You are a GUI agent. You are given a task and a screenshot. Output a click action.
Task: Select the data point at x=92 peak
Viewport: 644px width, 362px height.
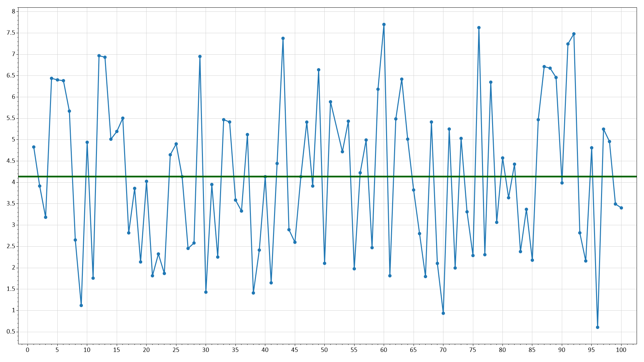[x=574, y=34]
